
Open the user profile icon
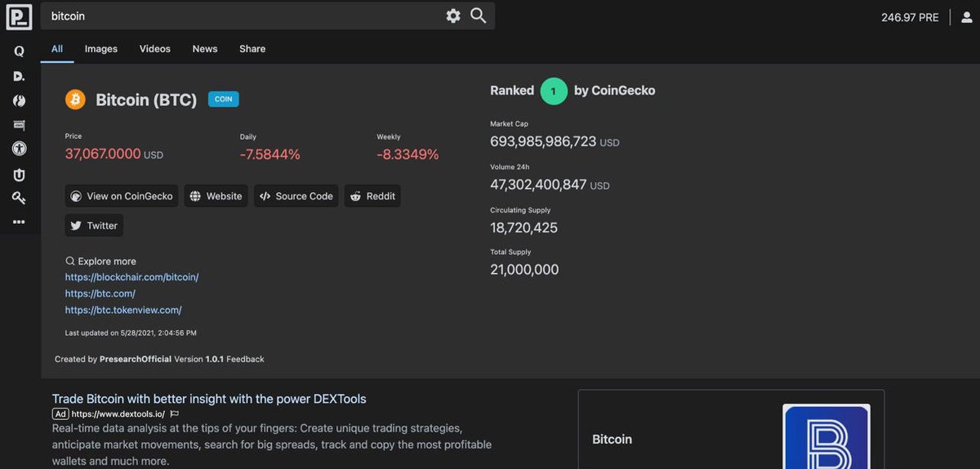(967, 17)
